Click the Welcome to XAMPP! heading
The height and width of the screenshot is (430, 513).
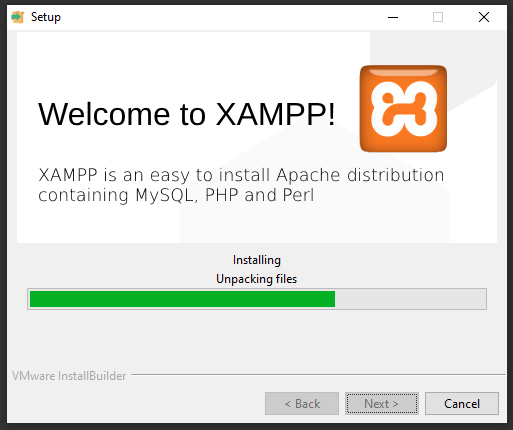coord(187,114)
